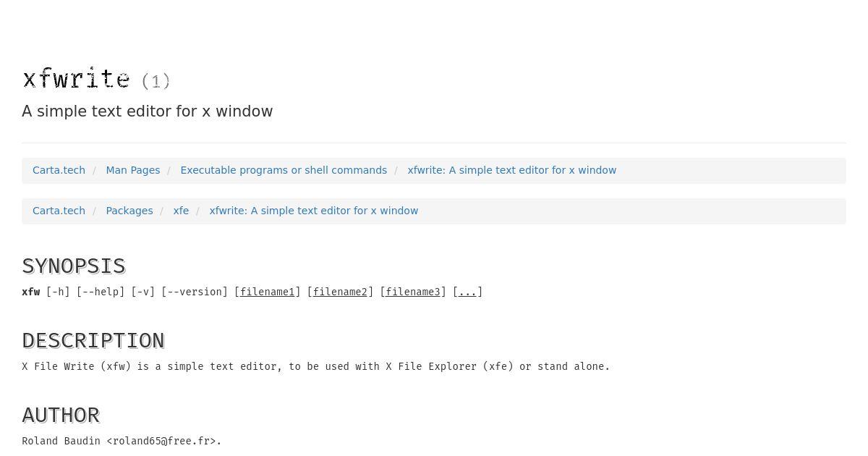The image size is (868, 456).
Task: Click the (1) section number
Action: pos(156,81)
